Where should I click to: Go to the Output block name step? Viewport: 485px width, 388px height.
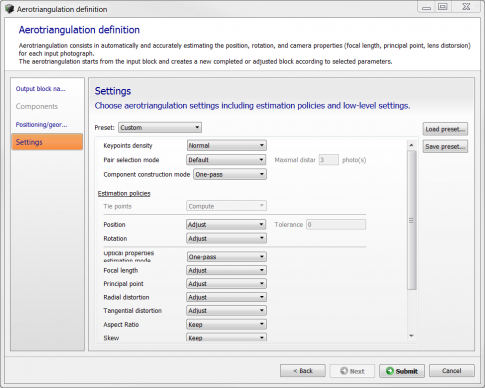pos(41,89)
